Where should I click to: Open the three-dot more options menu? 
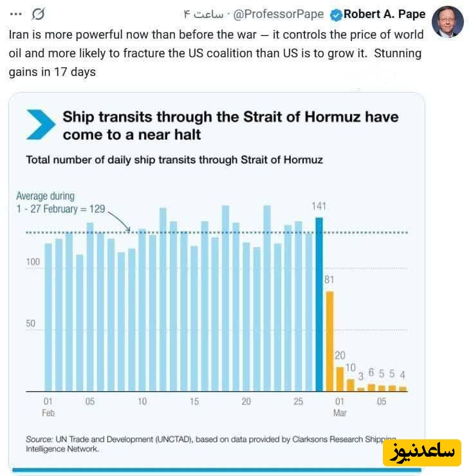(16, 14)
